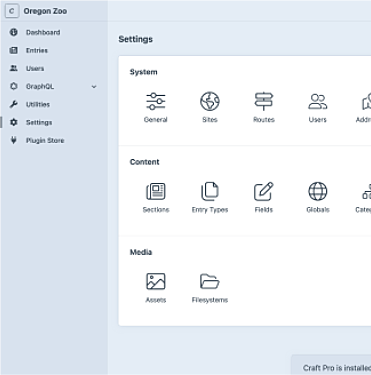371x375 pixels.
Task: Open the Entry Types icon
Action: coord(210,191)
